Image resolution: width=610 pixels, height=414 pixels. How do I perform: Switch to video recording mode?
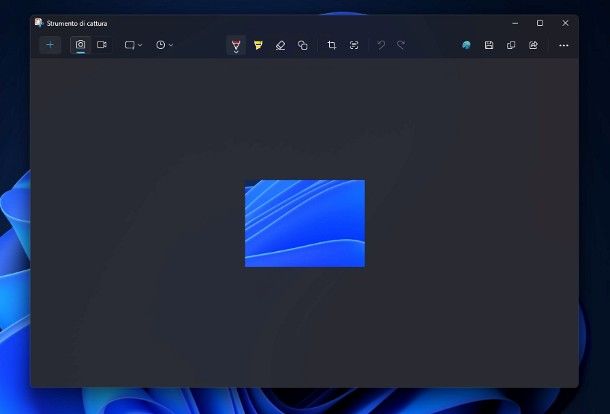click(x=102, y=45)
